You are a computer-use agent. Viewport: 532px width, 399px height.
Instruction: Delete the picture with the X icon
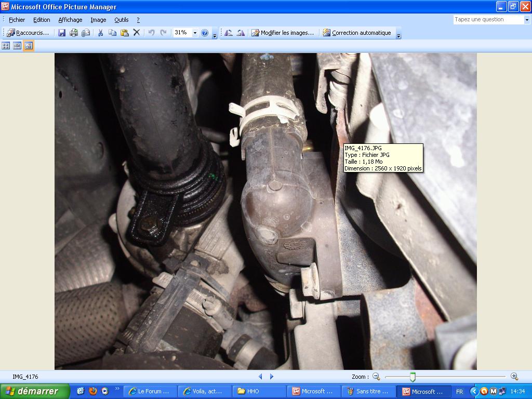pos(137,33)
